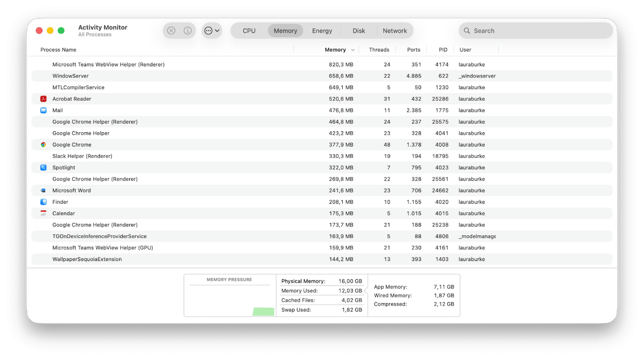
Task: Open the Network tab
Action: (x=395, y=30)
